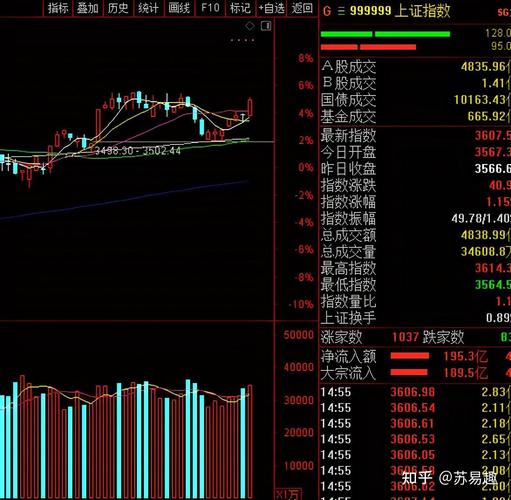Select the tick row priced 3606.98
511x500 pixels.
click(x=416, y=392)
